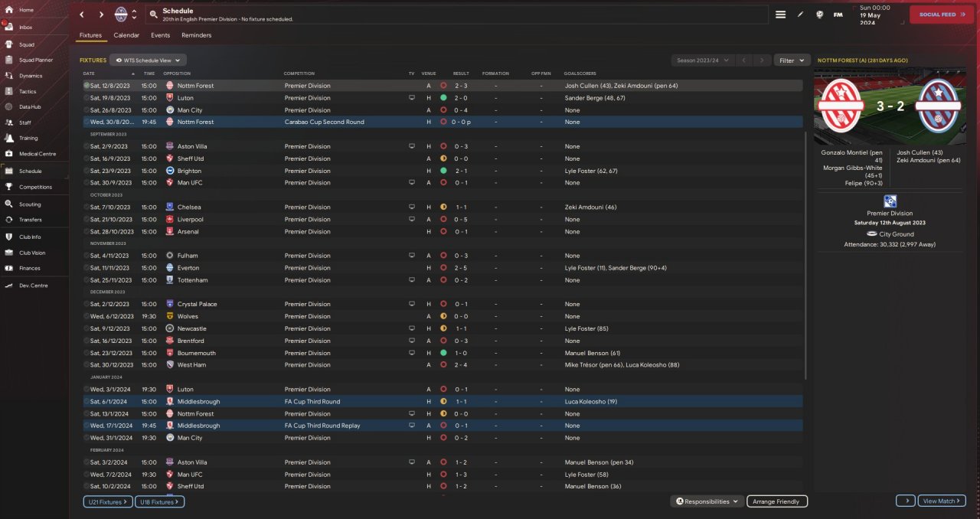The image size is (980, 519).
Task: Select the Carabao Cup Second Round fixture
Action: point(443,122)
